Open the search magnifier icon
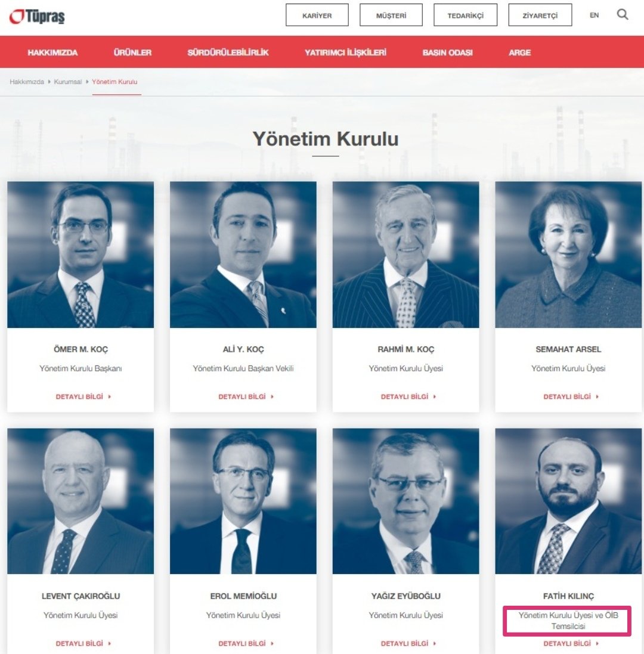Screen dimensions: 644x654 click(623, 14)
